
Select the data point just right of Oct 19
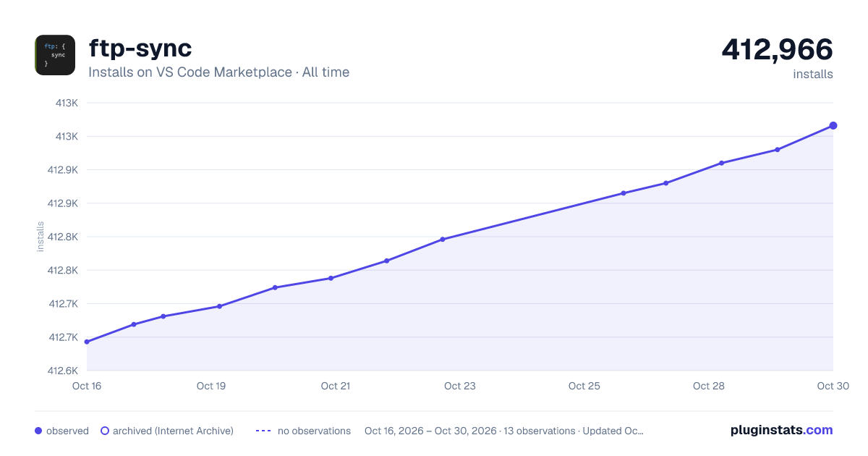pyautogui.click(x=219, y=306)
